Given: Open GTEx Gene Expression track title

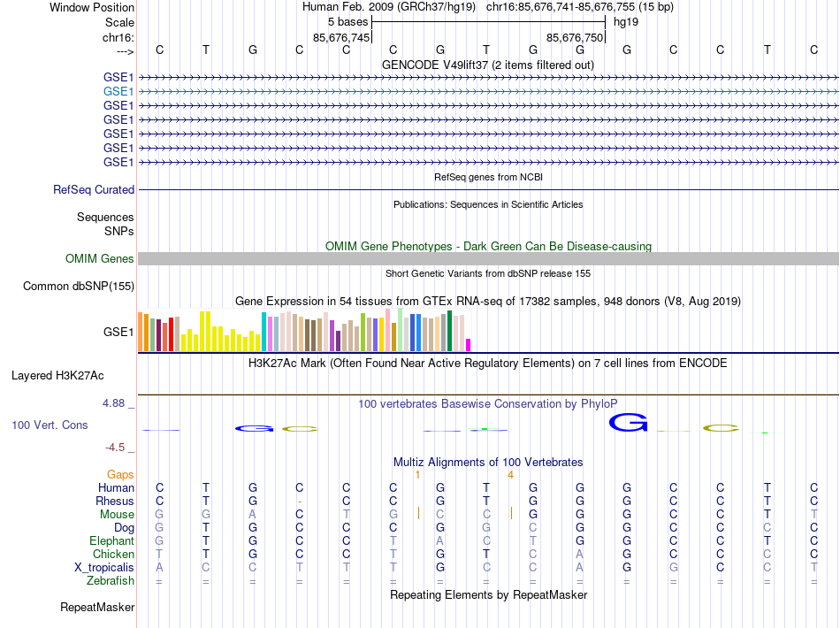Looking at the screenshot, I should pos(488,301).
